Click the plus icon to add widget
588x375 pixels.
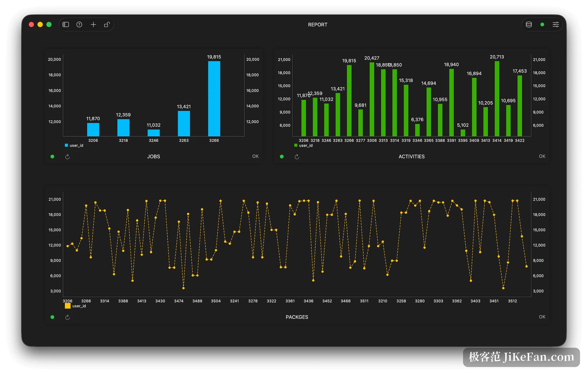93,24
